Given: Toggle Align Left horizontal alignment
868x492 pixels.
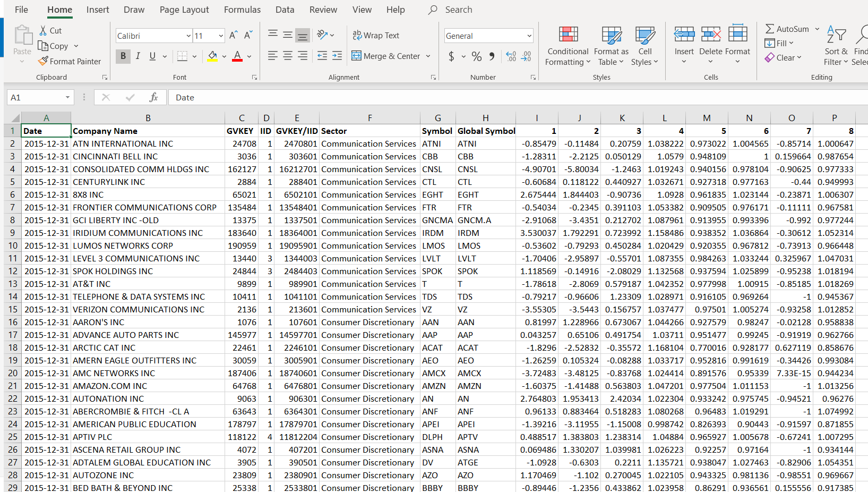Looking at the screenshot, I should tap(273, 56).
